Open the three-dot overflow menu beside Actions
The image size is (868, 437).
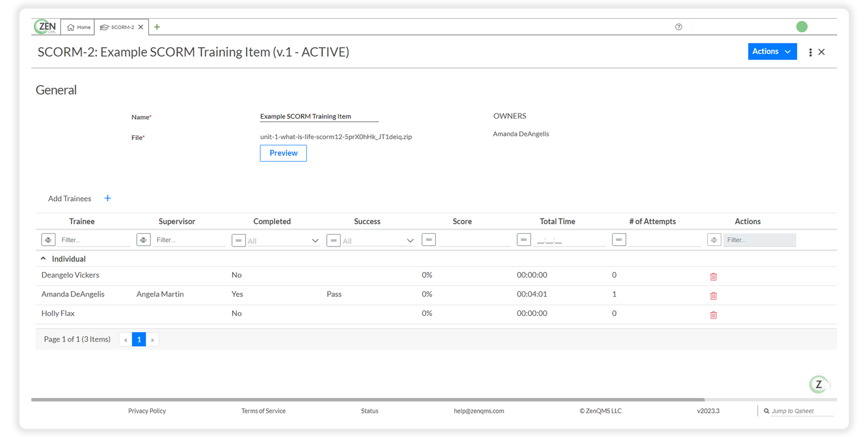pos(810,52)
